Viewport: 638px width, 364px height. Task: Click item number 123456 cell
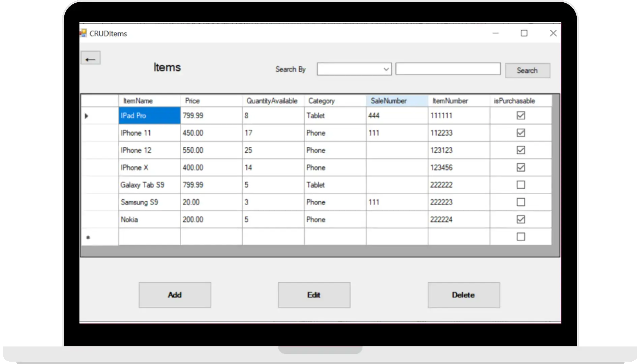(459, 168)
